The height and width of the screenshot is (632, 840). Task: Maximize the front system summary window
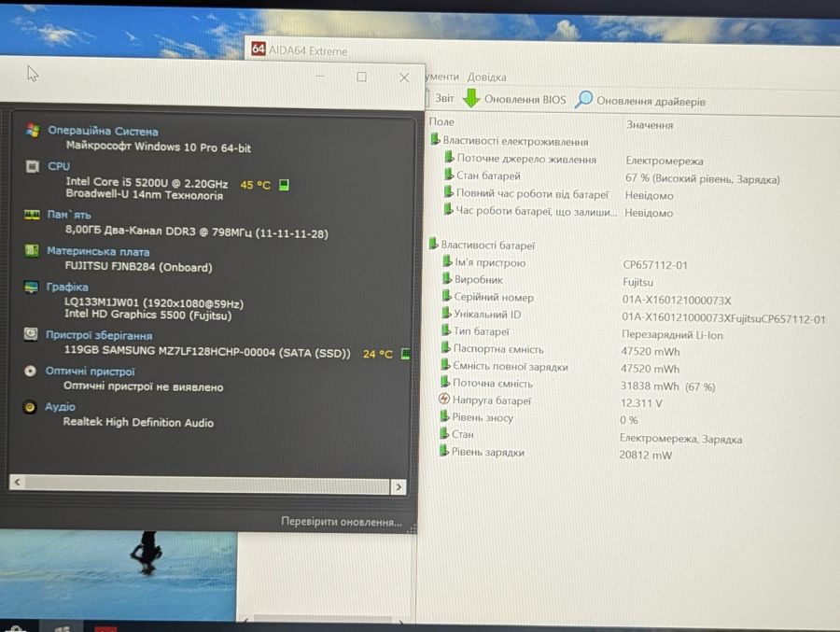361,77
